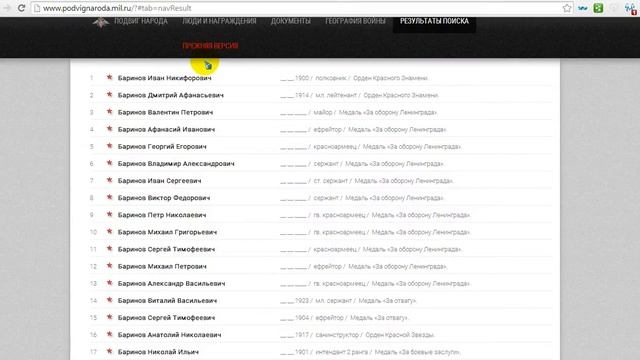Open record Баринов Иван Сергеевич
Screen dimensions: 640x360
click(x=160, y=181)
